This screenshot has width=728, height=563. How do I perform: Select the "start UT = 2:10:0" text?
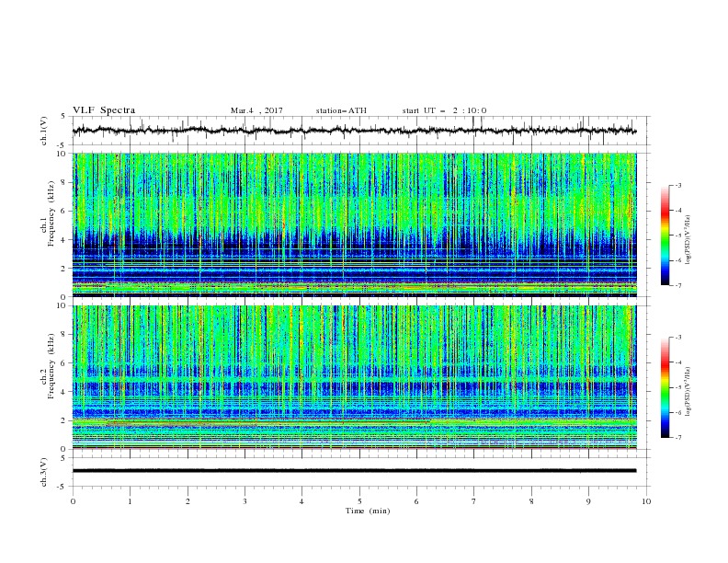point(444,110)
